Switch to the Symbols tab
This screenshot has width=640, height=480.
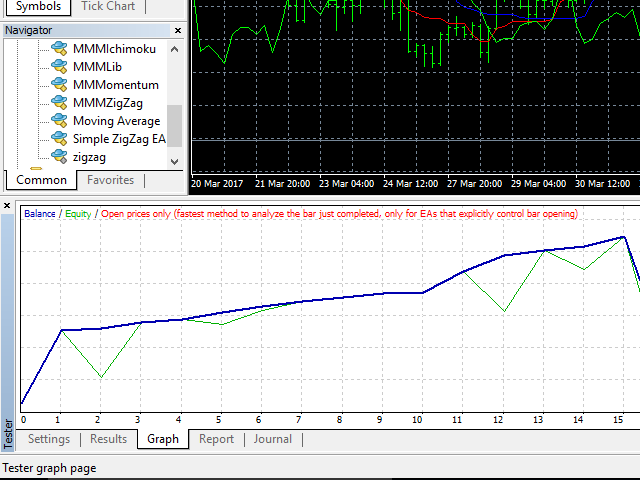38,6
